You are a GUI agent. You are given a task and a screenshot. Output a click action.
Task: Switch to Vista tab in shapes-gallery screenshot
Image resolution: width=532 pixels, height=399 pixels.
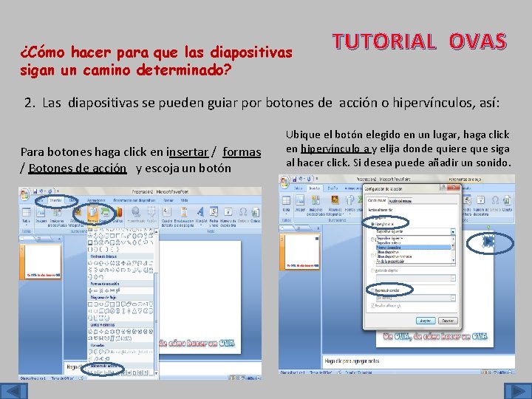[184, 200]
